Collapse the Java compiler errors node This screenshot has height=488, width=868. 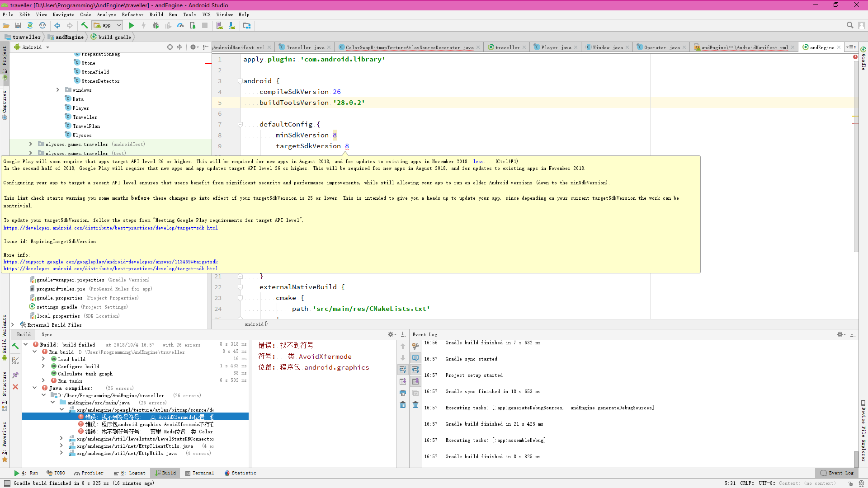tap(35, 388)
